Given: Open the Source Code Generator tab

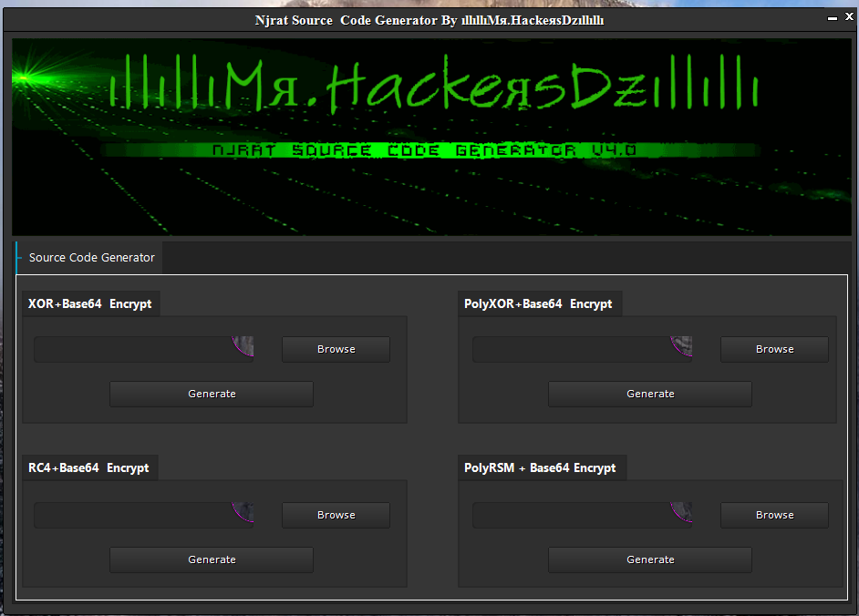Looking at the screenshot, I should point(89,257).
